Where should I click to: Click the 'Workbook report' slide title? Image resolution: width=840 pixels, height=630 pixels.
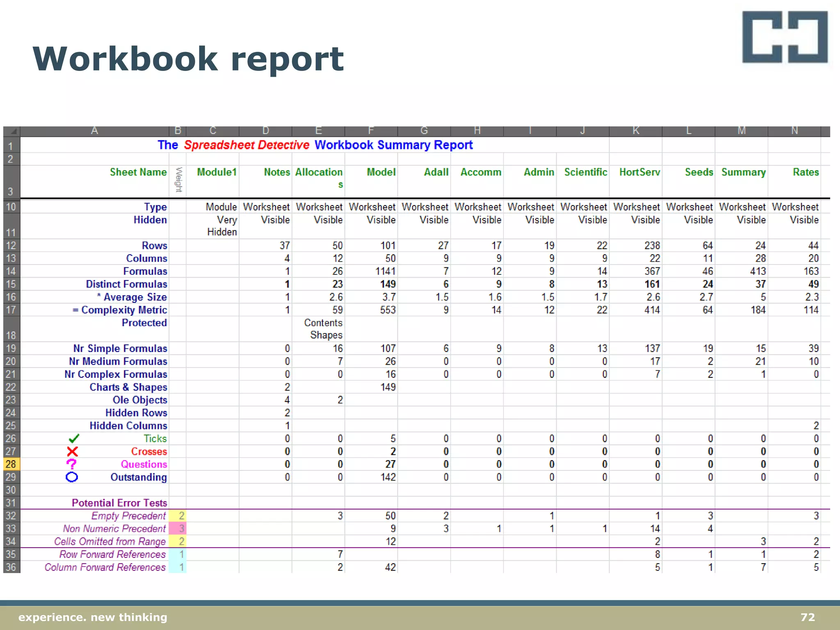(x=188, y=59)
